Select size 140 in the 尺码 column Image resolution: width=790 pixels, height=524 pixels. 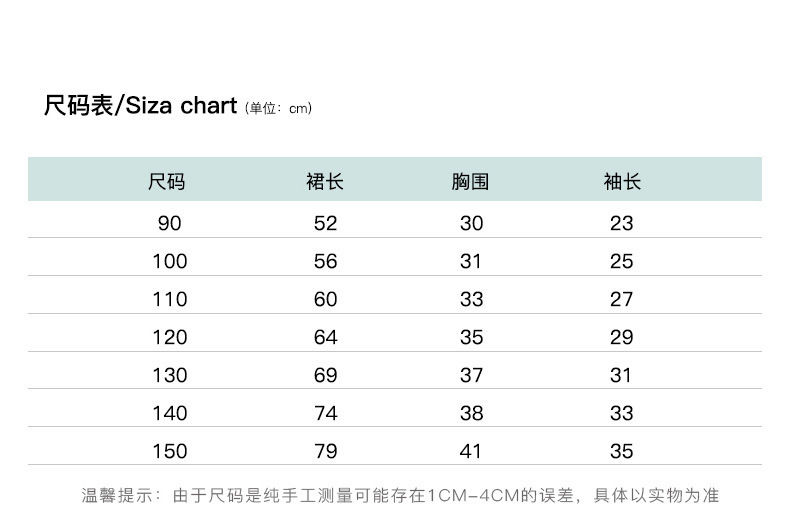point(169,413)
